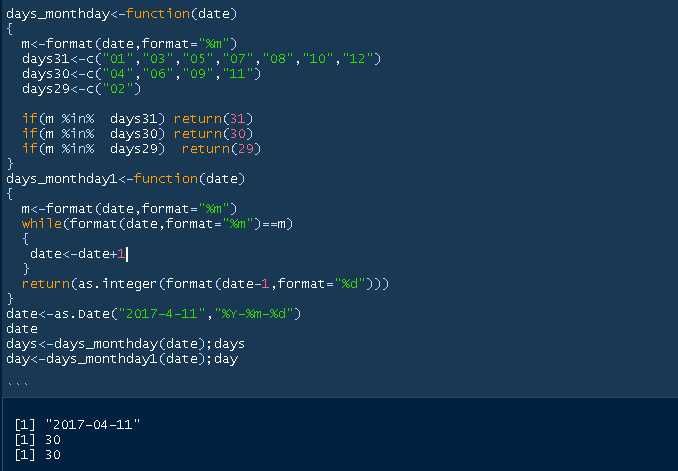Click the first m<-format(date,format="%m") line

click(x=128, y=44)
